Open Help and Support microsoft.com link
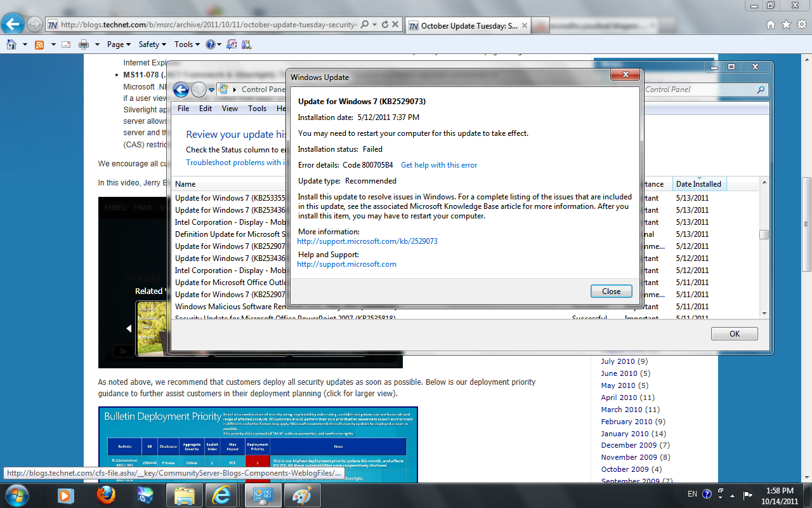 click(346, 264)
